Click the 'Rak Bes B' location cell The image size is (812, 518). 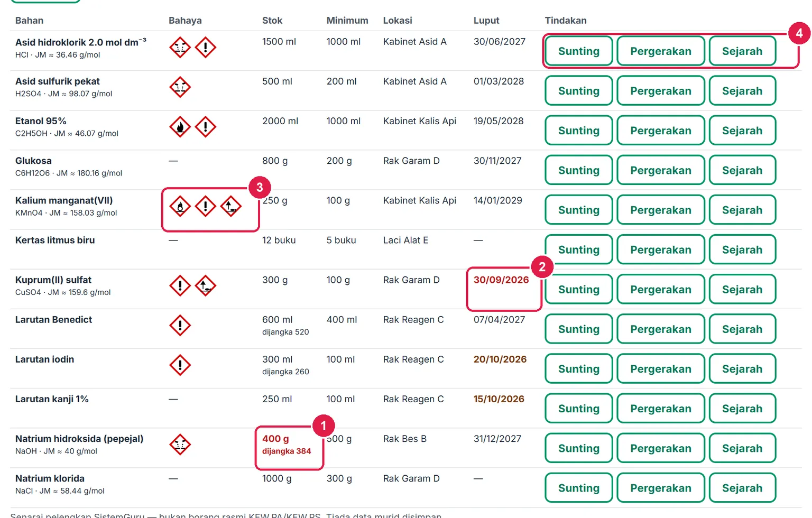(x=405, y=439)
